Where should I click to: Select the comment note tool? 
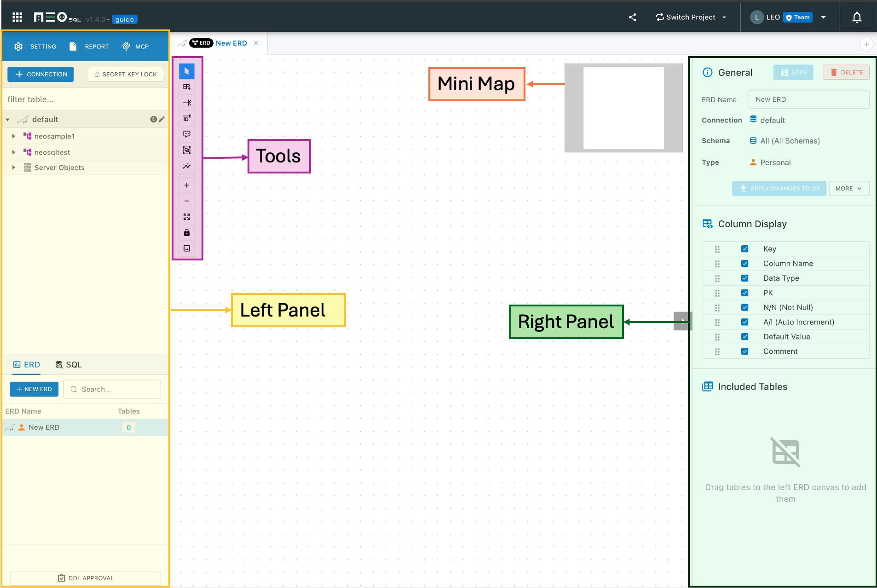187,134
